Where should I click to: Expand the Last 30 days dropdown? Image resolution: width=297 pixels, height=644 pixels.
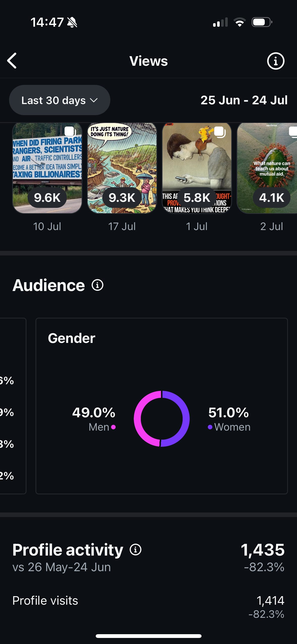point(60,100)
